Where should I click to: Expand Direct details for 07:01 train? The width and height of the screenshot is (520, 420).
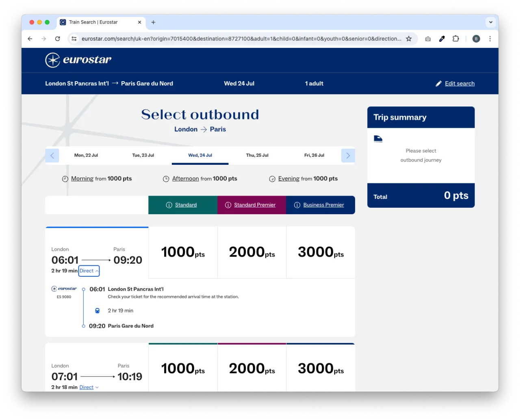[89, 387]
